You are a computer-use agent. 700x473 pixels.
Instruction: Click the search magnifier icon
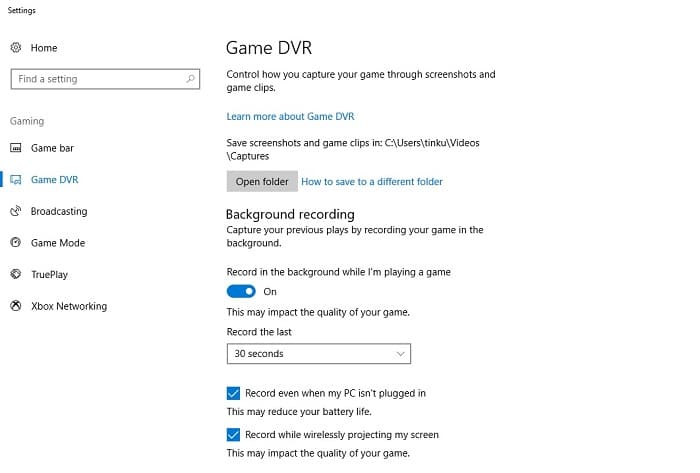(191, 79)
